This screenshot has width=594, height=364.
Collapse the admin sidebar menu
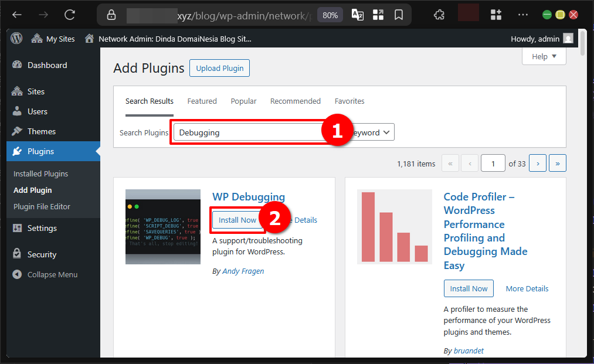click(44, 274)
